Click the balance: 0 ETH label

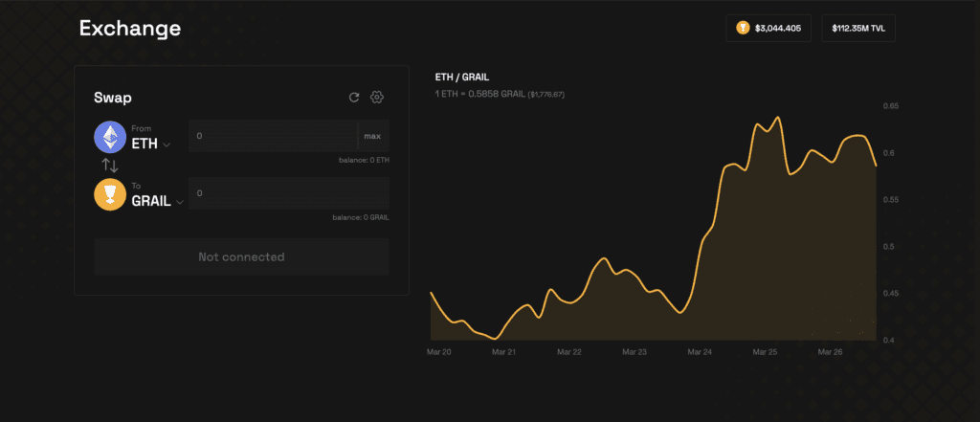pos(364,160)
